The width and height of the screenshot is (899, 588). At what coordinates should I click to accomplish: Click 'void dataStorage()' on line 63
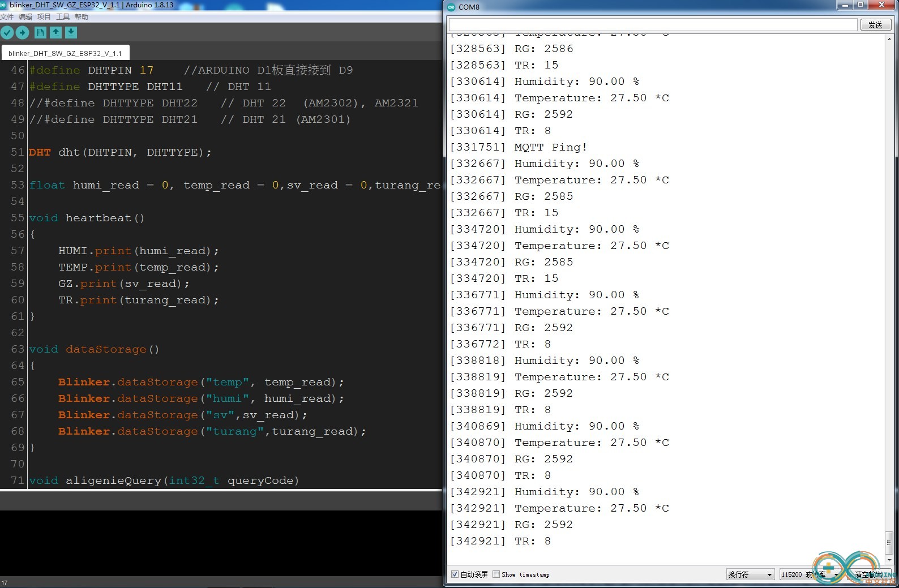click(94, 349)
